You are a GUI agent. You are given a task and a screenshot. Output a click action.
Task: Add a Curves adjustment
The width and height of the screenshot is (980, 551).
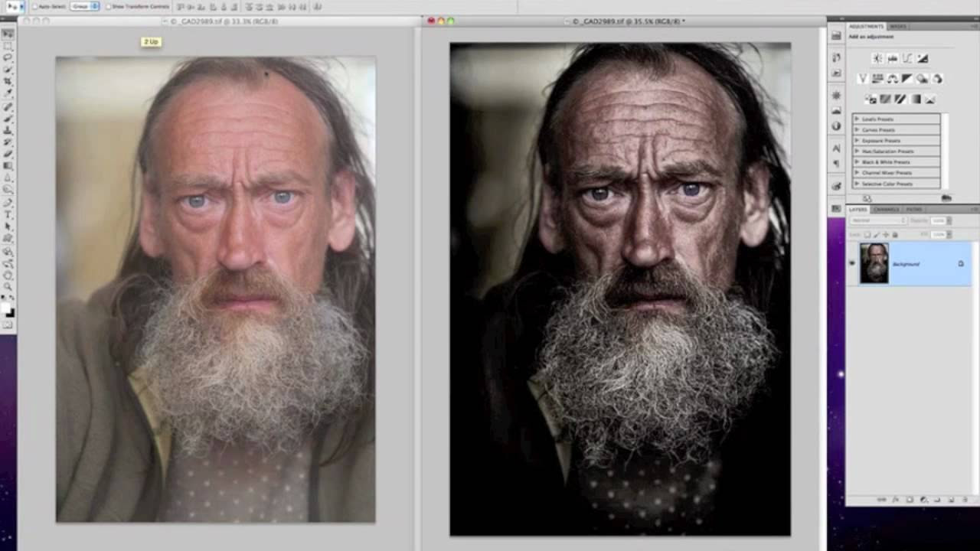[907, 58]
